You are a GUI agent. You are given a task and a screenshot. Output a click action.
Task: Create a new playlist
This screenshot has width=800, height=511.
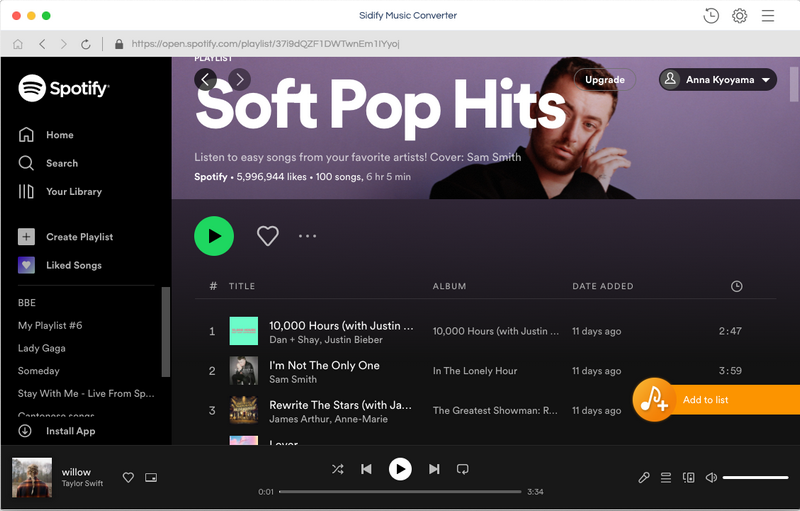point(65,237)
